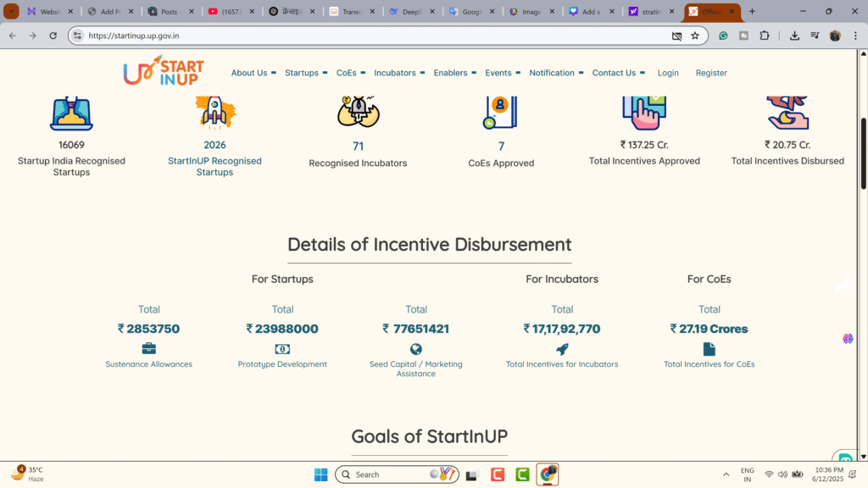This screenshot has width=868, height=488.
Task: Open Chrome three-dot menu
Action: pyautogui.click(x=855, y=36)
